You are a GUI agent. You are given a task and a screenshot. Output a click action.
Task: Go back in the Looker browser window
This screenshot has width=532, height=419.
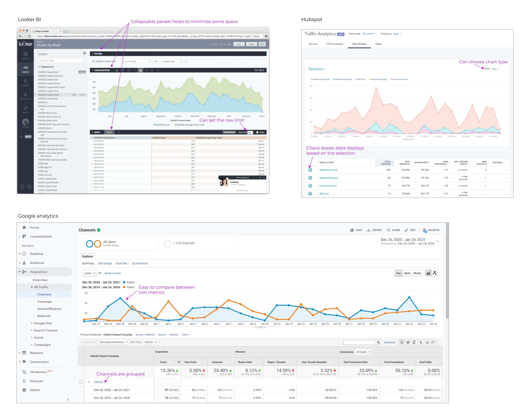[20, 36]
